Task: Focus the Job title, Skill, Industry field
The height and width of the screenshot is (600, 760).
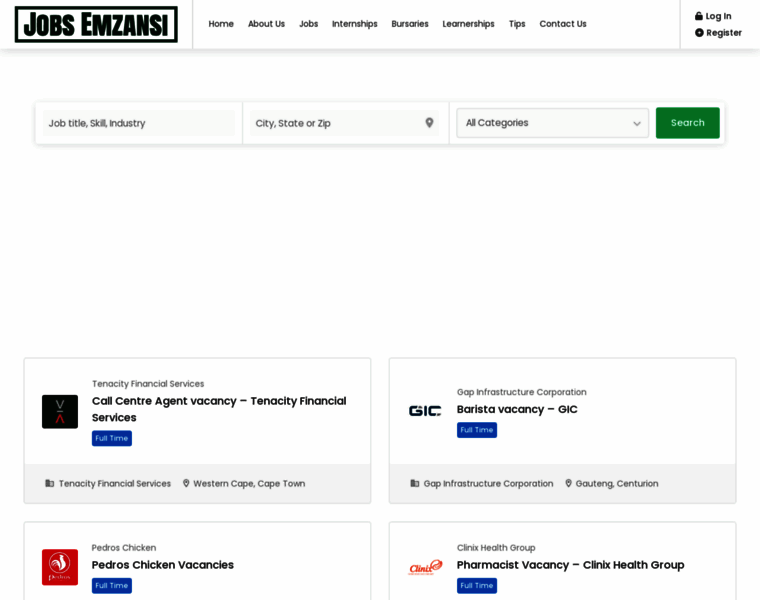Action: point(139,123)
